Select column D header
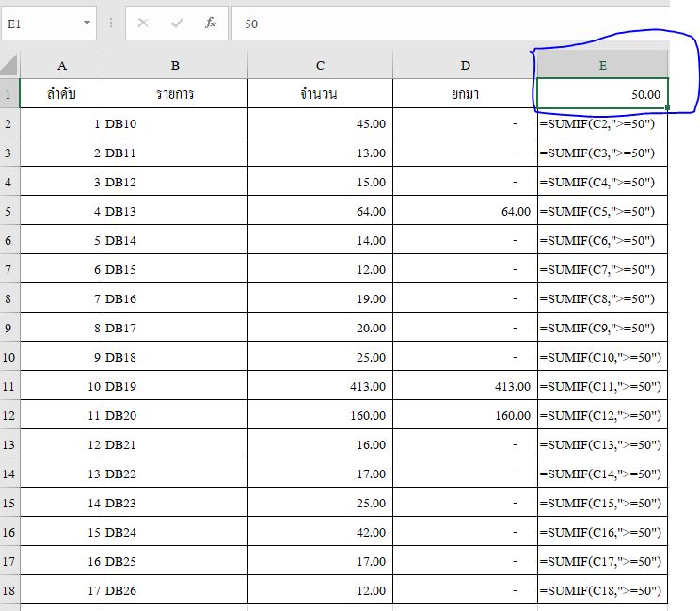Viewport: 700px width, 611px height. tap(465, 66)
